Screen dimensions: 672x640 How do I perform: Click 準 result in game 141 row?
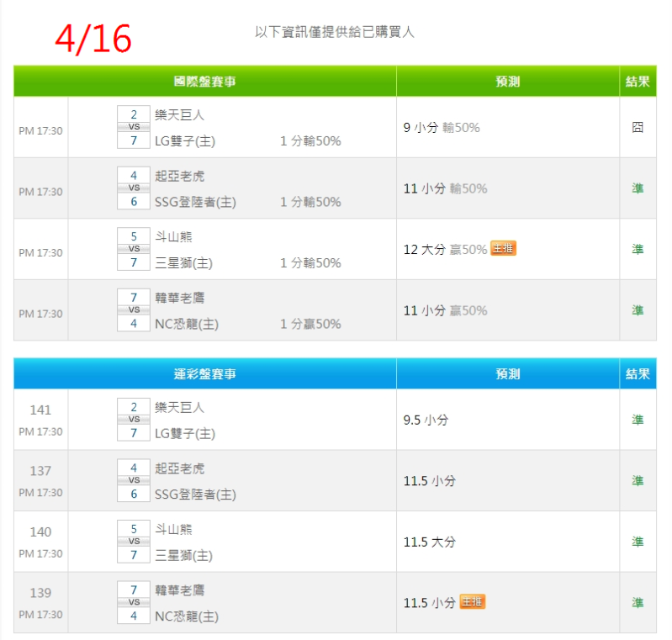coord(638,420)
